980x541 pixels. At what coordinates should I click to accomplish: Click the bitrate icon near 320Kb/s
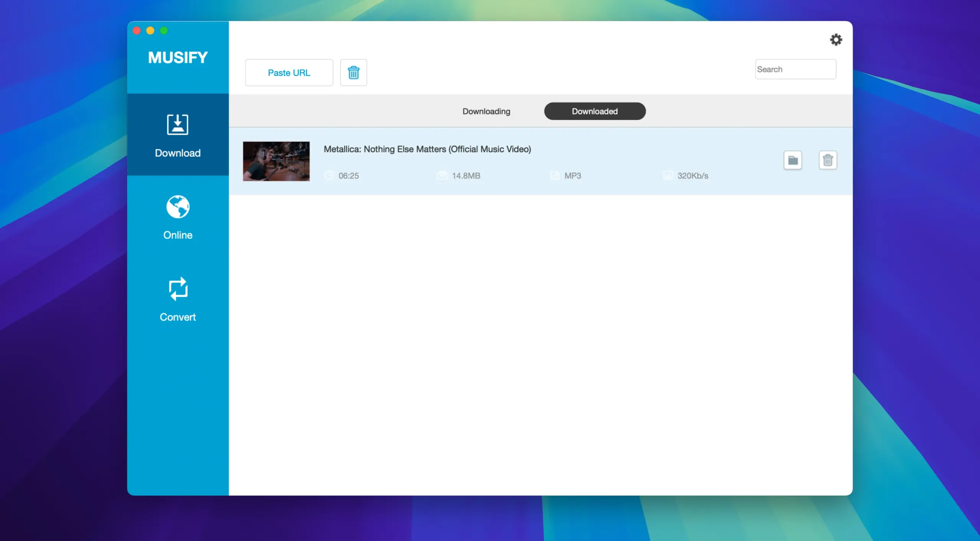pos(668,176)
